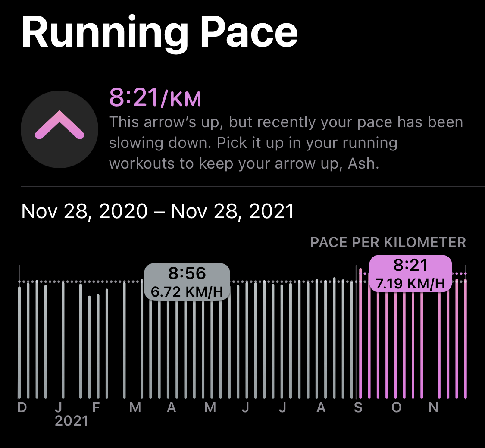This screenshot has width=485, height=448.
Task: Select a gray bar near the J of June
Action: click(246, 341)
